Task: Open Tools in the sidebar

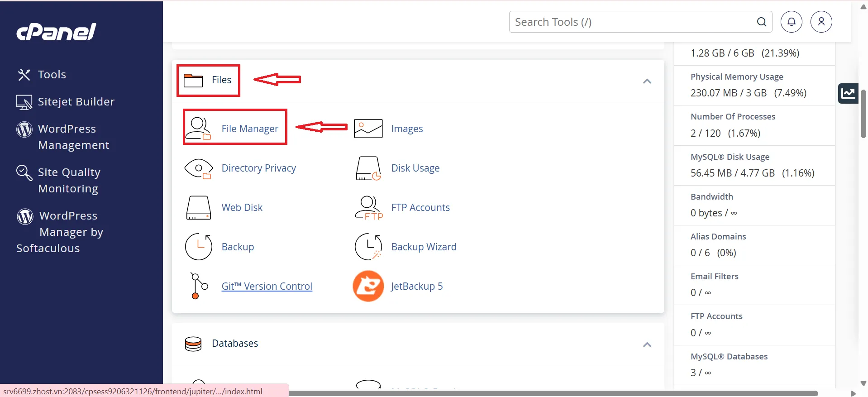Action: pos(52,75)
